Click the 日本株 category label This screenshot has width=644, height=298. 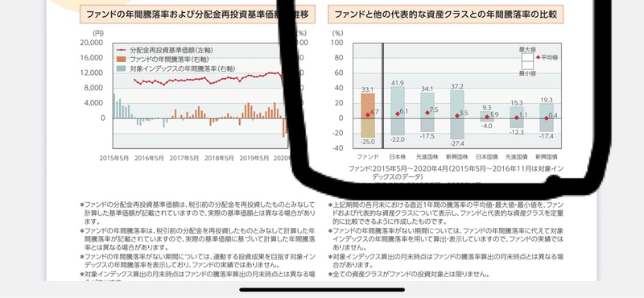pyautogui.click(x=397, y=156)
